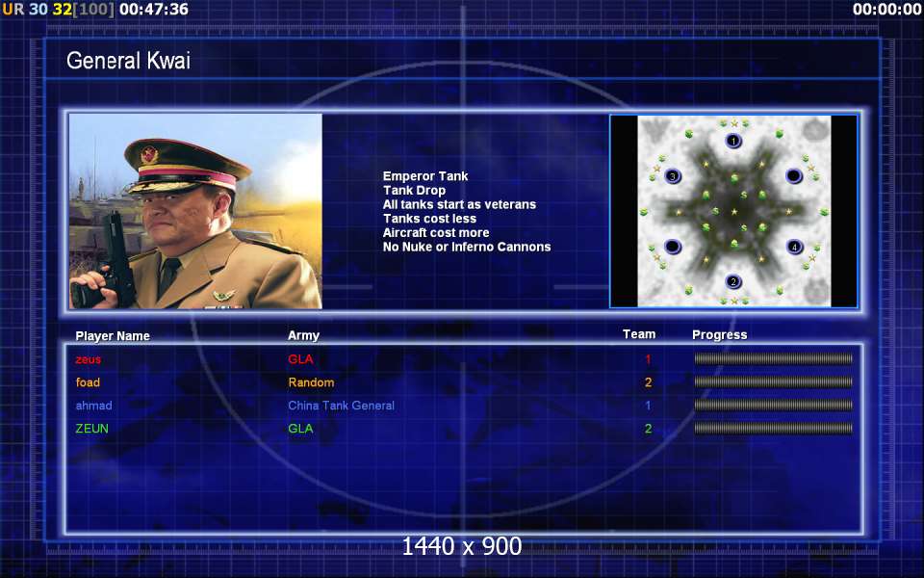The height and width of the screenshot is (578, 924).
Task: Click the 'Player Name' column header
Action: click(113, 335)
